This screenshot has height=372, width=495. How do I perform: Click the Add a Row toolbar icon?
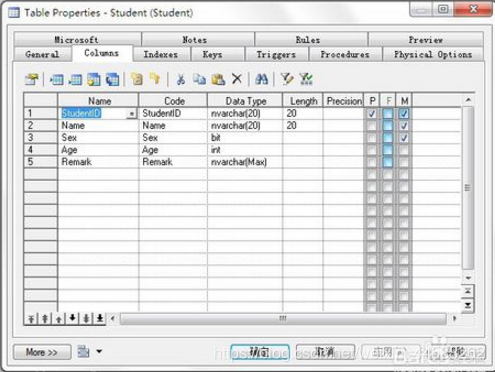75,79
